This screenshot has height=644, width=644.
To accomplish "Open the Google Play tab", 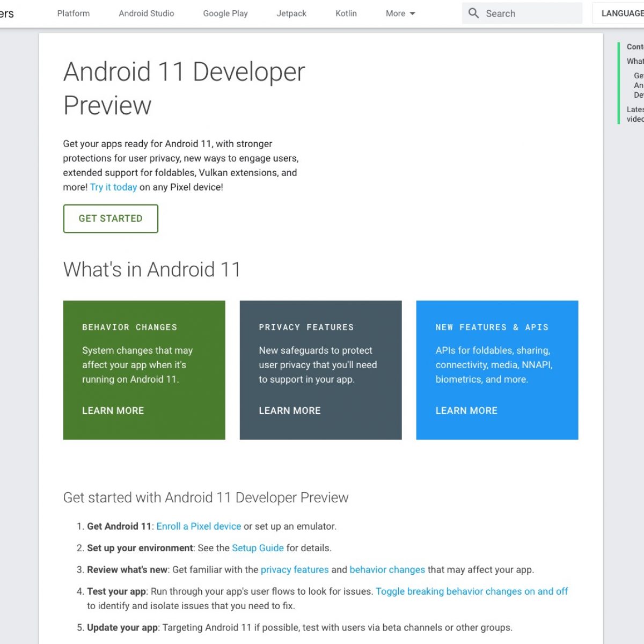I will tap(225, 13).
